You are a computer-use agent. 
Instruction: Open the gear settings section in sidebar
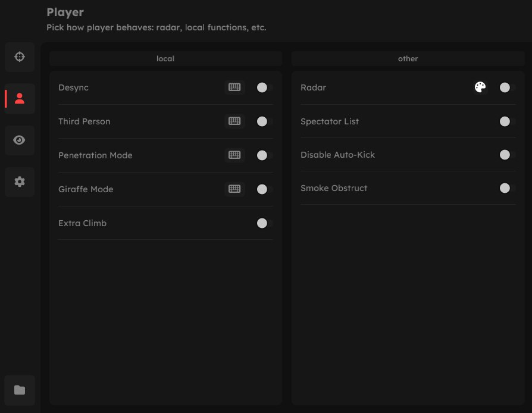tap(20, 182)
